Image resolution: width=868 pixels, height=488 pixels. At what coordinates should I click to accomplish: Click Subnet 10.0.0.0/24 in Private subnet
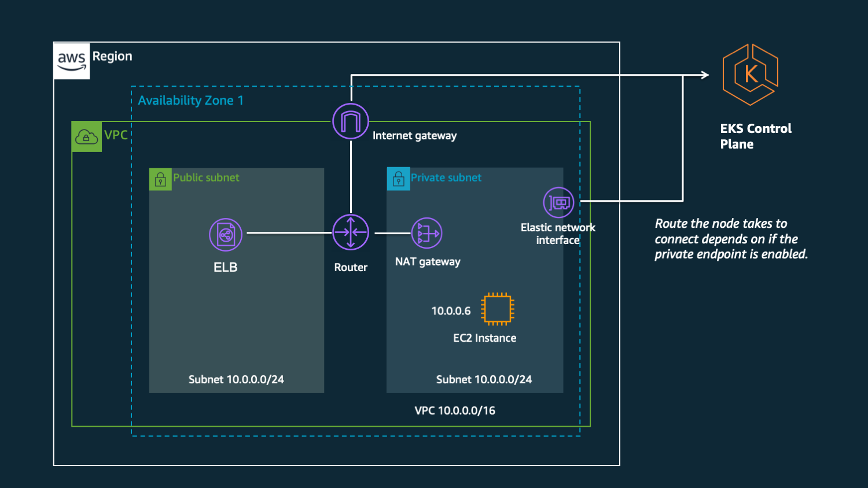[x=484, y=380]
